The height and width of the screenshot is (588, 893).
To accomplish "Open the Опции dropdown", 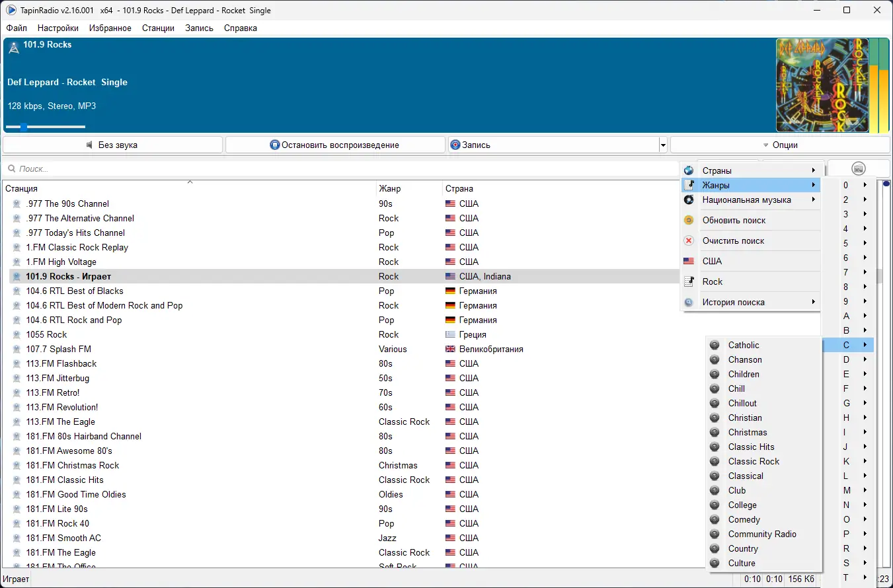I will tap(780, 145).
